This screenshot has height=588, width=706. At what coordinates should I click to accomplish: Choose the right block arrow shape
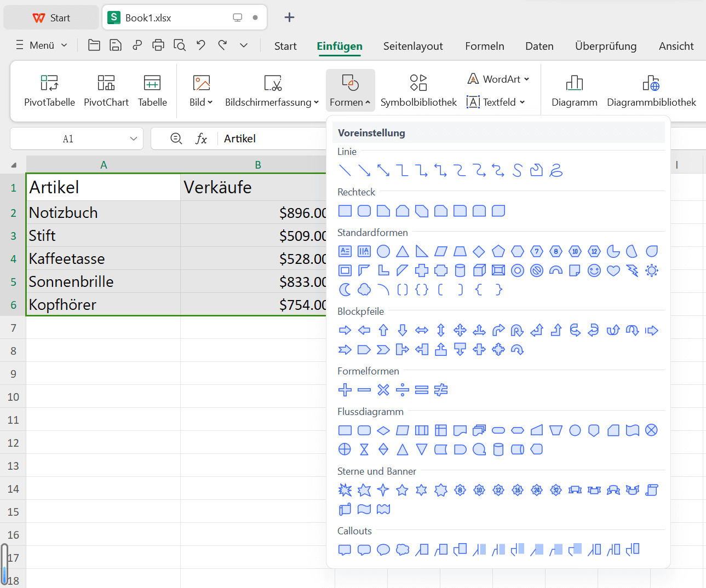(x=345, y=330)
